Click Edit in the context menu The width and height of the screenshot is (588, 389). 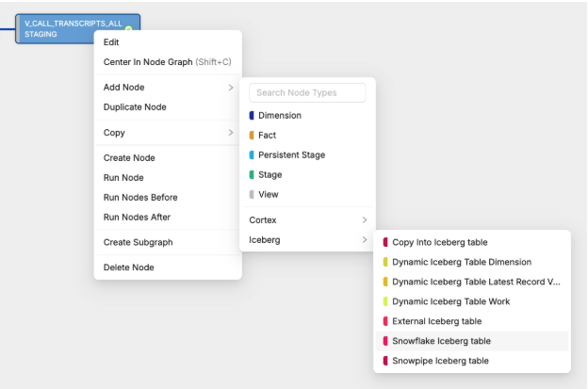(111, 42)
